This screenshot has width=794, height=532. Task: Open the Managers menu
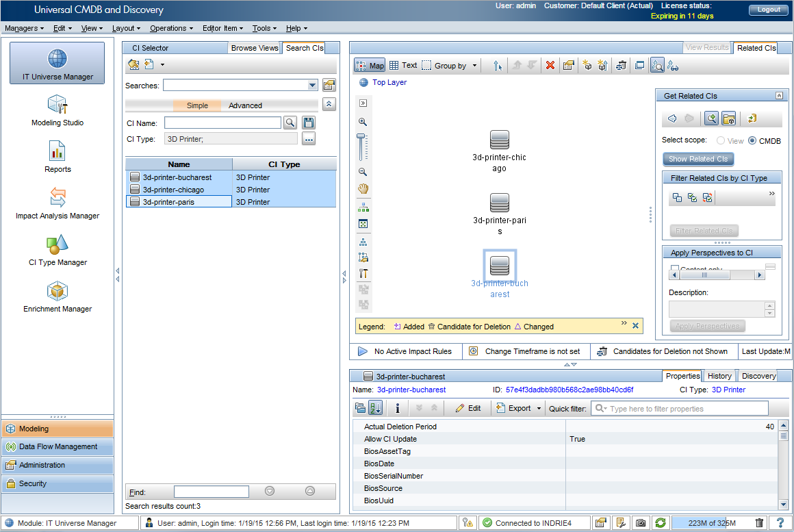25,28
